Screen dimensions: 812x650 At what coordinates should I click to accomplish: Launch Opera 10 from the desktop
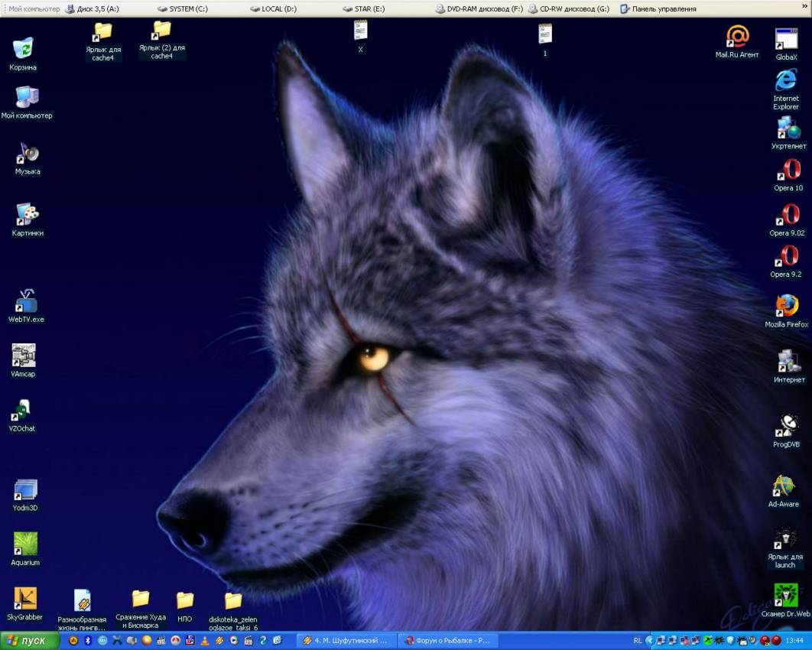pos(788,171)
